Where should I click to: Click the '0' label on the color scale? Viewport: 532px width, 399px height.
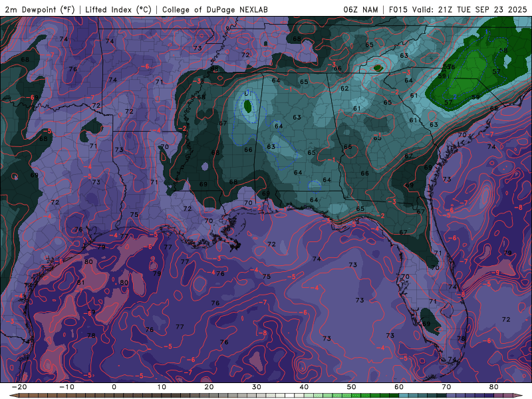114,387
